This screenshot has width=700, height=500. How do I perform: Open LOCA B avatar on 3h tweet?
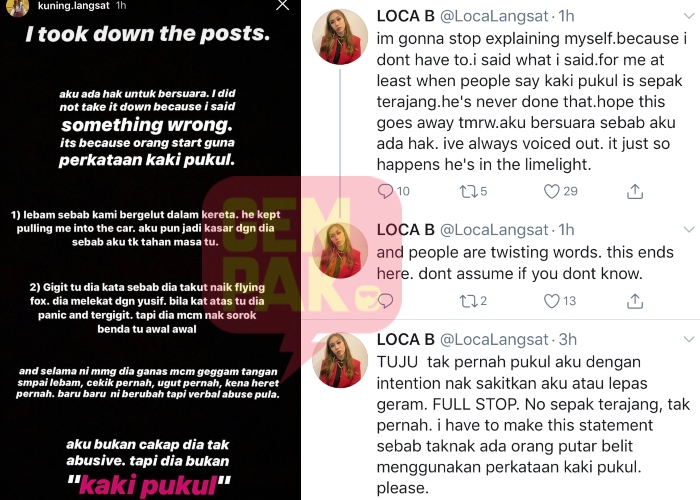[340, 360]
